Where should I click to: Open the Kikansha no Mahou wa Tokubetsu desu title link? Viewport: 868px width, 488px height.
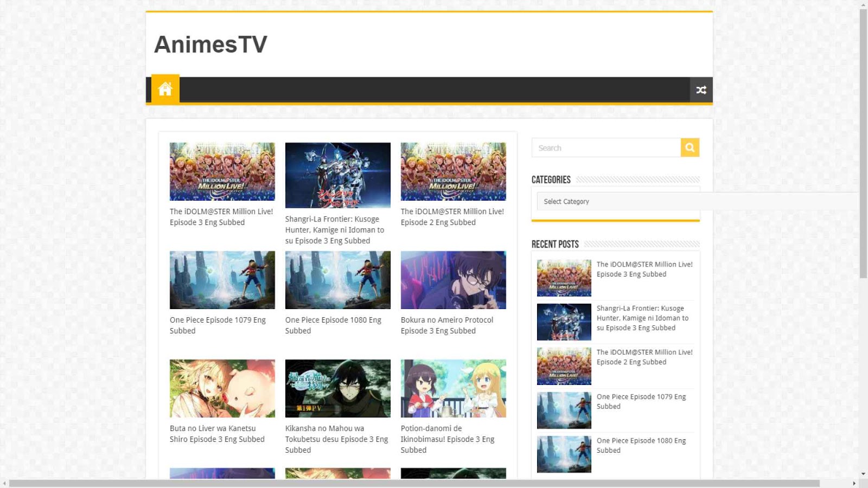point(336,439)
